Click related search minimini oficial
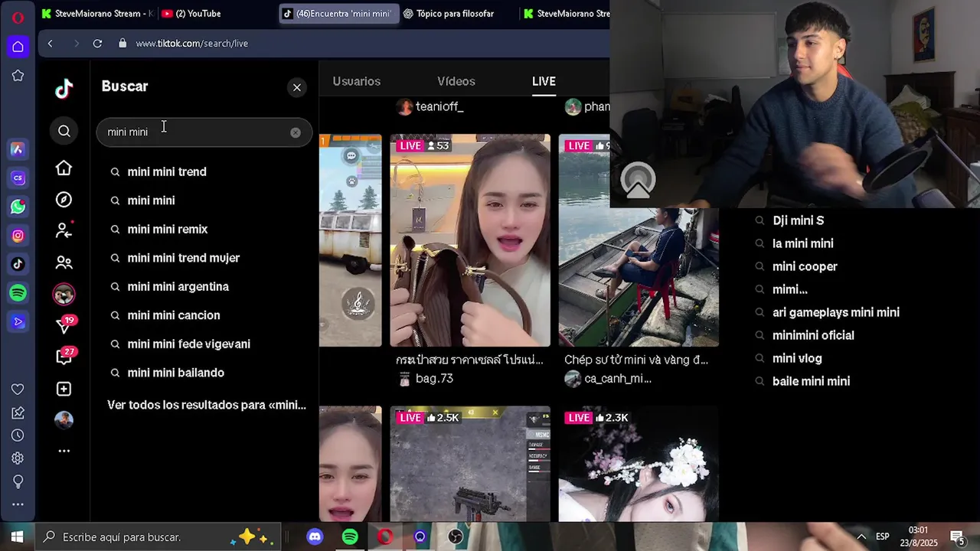980x551 pixels. click(x=813, y=335)
